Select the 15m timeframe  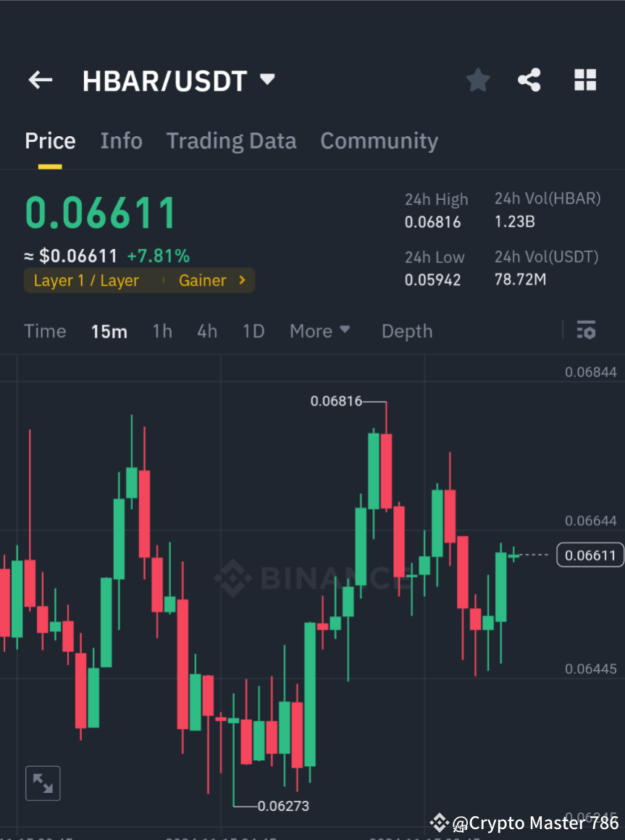tap(109, 331)
